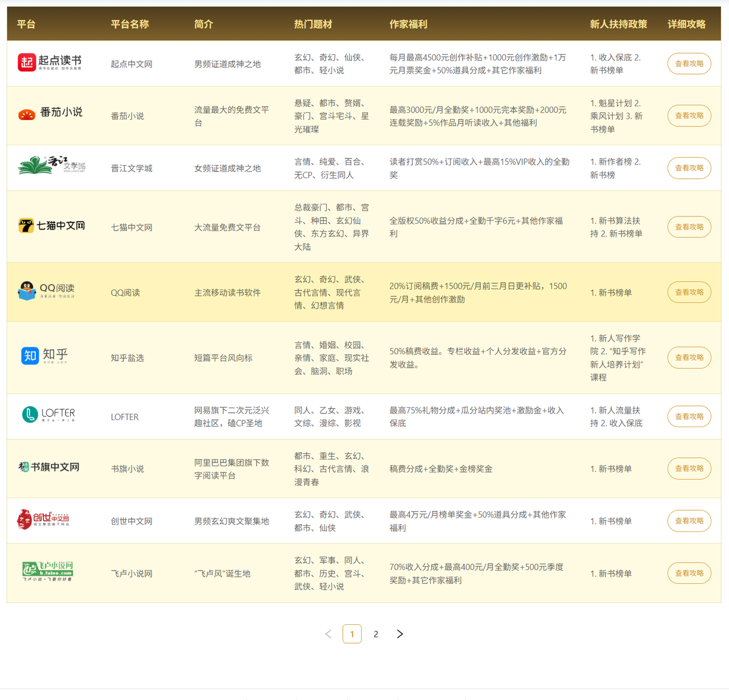Click the LOFTER green logo
729x700 pixels.
48,414
